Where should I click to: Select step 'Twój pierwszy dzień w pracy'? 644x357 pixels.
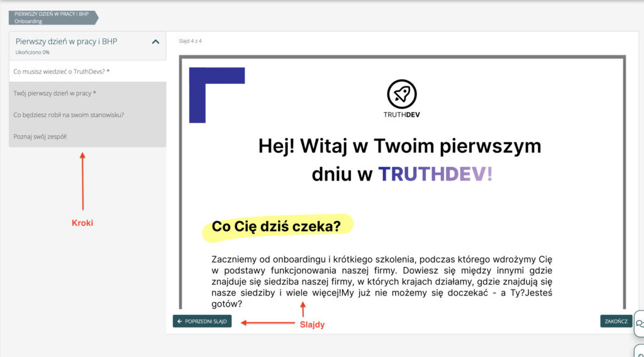pyautogui.click(x=55, y=93)
